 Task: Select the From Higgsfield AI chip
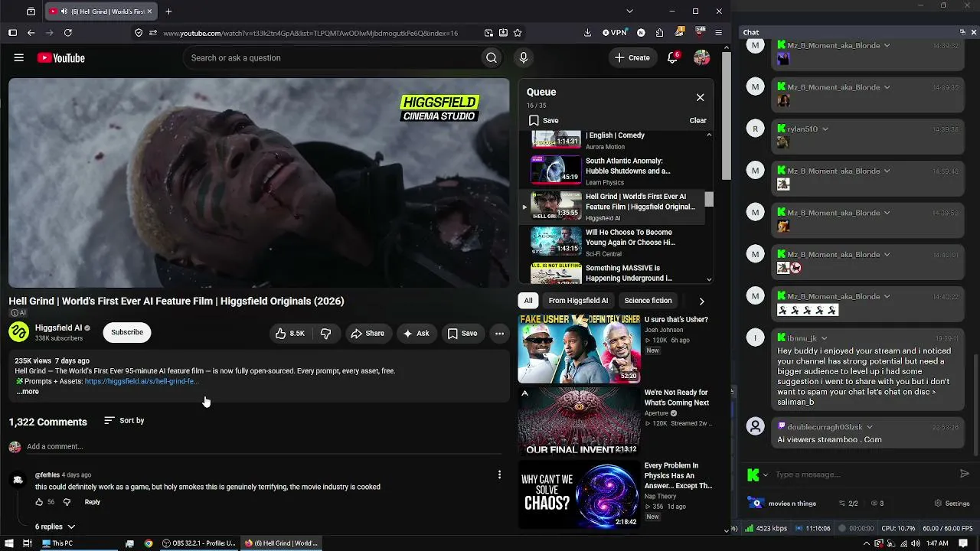pos(578,301)
